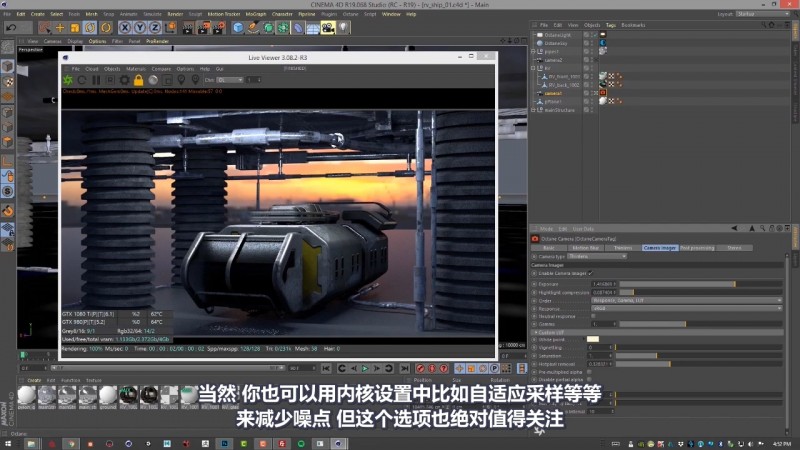The width and height of the screenshot is (800, 450).
Task: Add a light bulb object
Action: [x=343, y=28]
